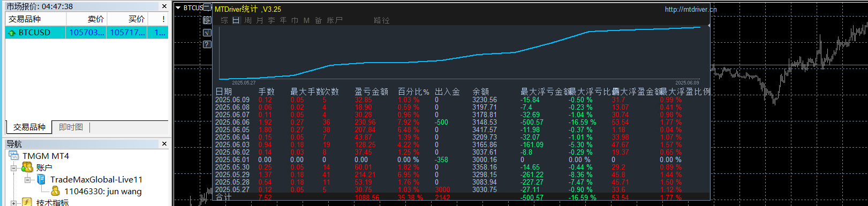The width and height of the screenshot is (868, 206).
Task: Click the question mark help icon beside the chart
Action: pos(207,44)
